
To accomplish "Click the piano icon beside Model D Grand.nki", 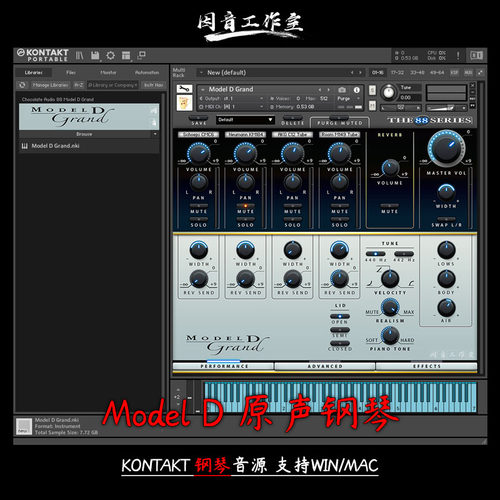I will pyautogui.click(x=24, y=146).
